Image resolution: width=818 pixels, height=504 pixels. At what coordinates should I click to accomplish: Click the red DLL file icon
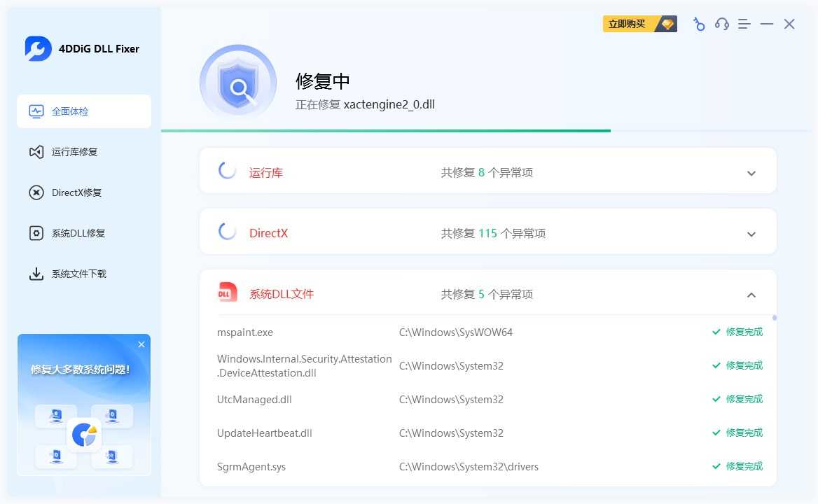coord(227,293)
